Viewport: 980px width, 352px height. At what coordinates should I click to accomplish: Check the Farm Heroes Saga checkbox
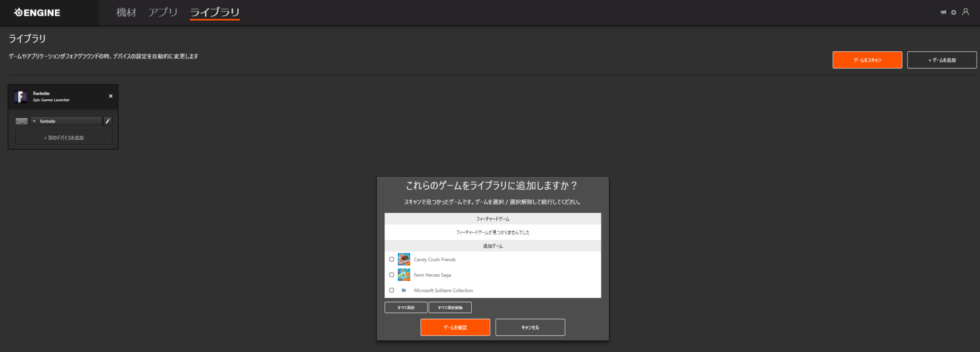[392, 275]
